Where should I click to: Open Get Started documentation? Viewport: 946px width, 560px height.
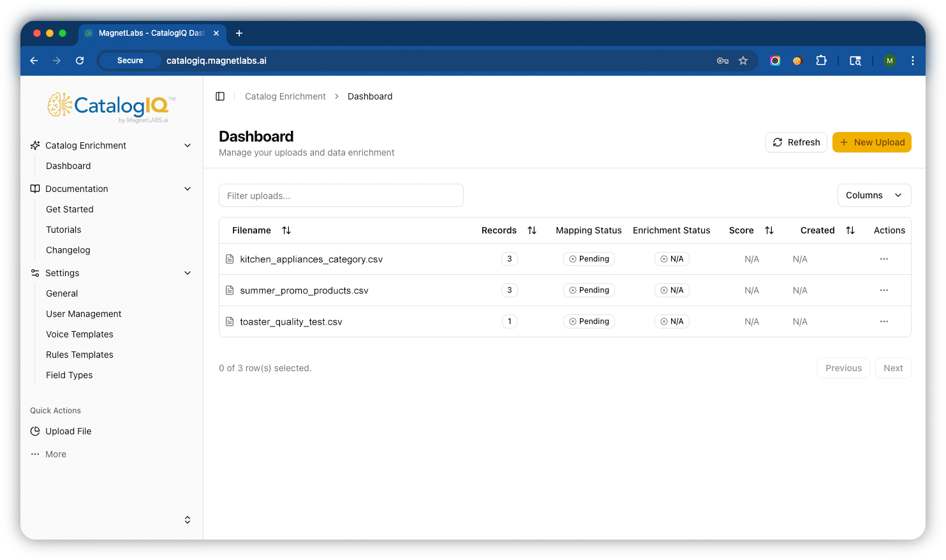point(70,209)
